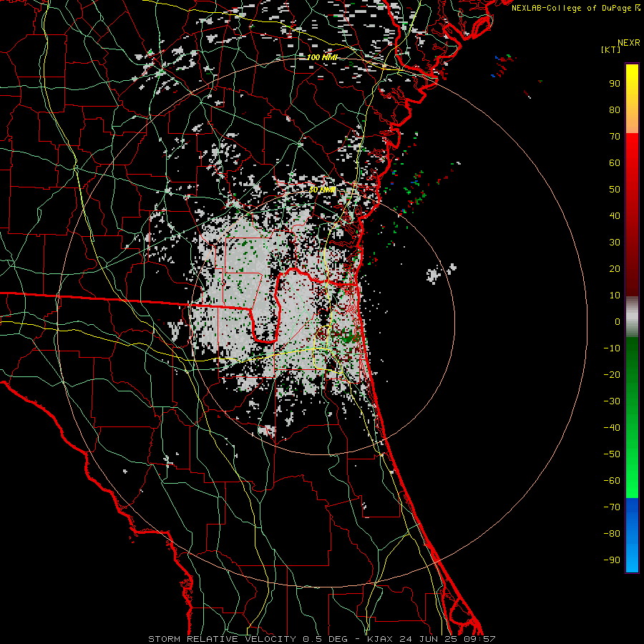The height and width of the screenshot is (644, 644).
Task: Click the -40 value on velocity scale
Action: [x=612, y=428]
